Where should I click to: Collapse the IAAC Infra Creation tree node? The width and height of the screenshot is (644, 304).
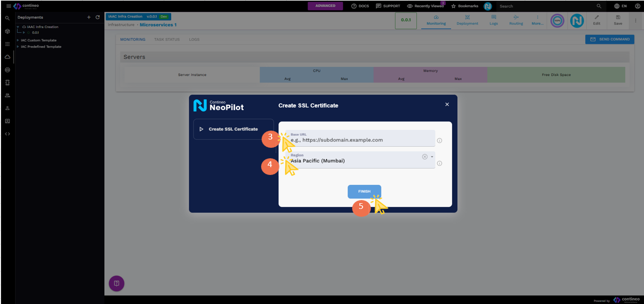pos(18,27)
